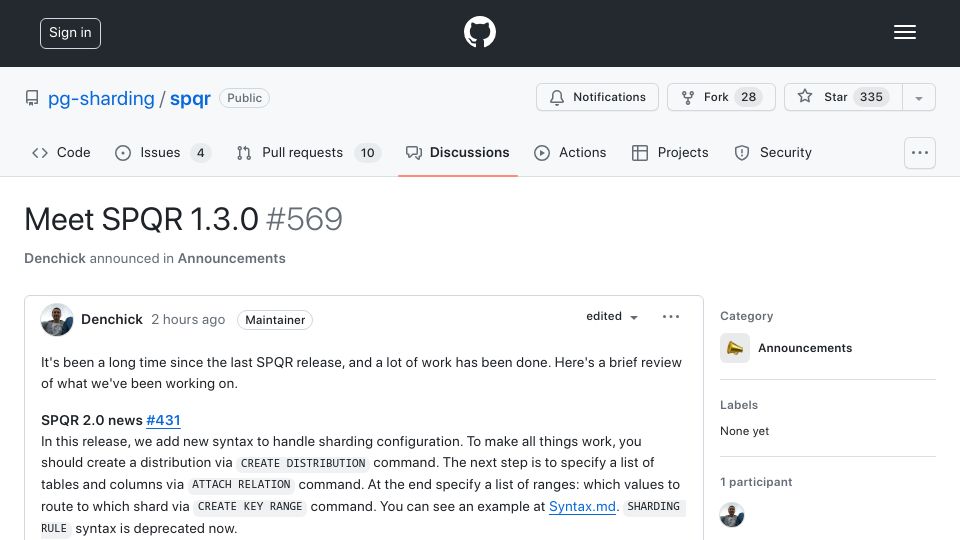Click the 'SPQR 2.0 news' heading text
The image size is (960, 540).
coord(92,421)
